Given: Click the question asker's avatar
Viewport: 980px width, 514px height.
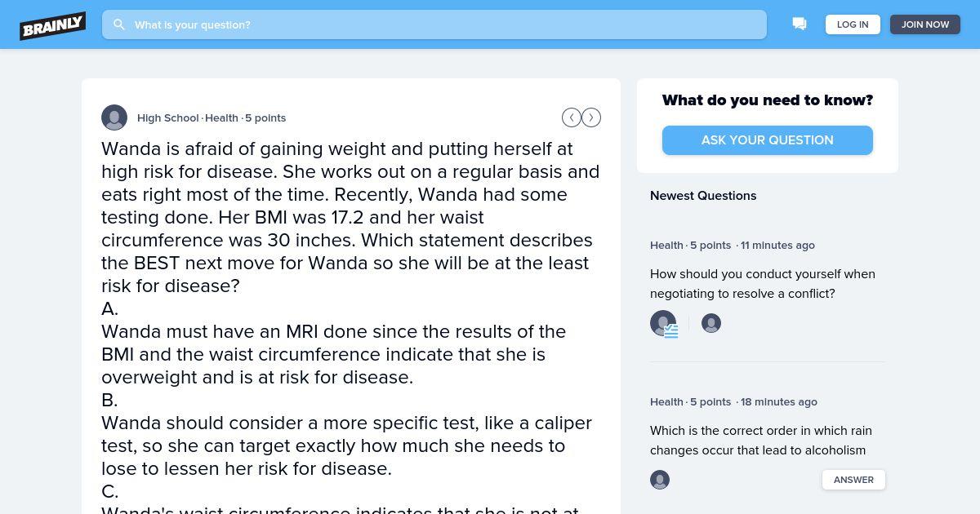Looking at the screenshot, I should (114, 117).
